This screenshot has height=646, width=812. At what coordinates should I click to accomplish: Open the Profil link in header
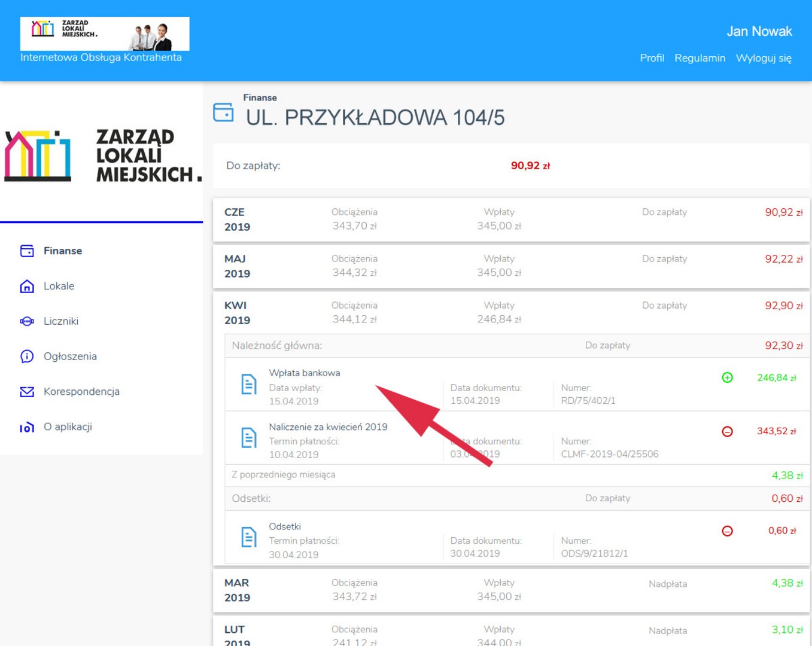652,58
